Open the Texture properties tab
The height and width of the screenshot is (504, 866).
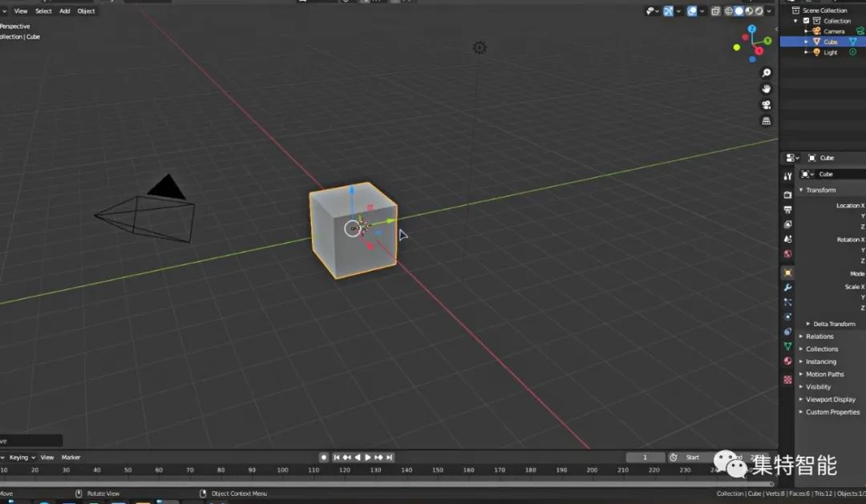(x=787, y=380)
